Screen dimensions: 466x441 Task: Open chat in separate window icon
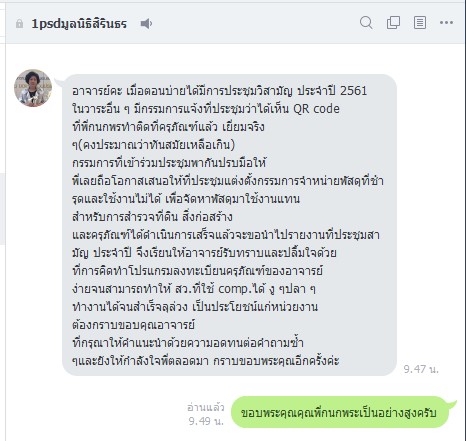393,23
